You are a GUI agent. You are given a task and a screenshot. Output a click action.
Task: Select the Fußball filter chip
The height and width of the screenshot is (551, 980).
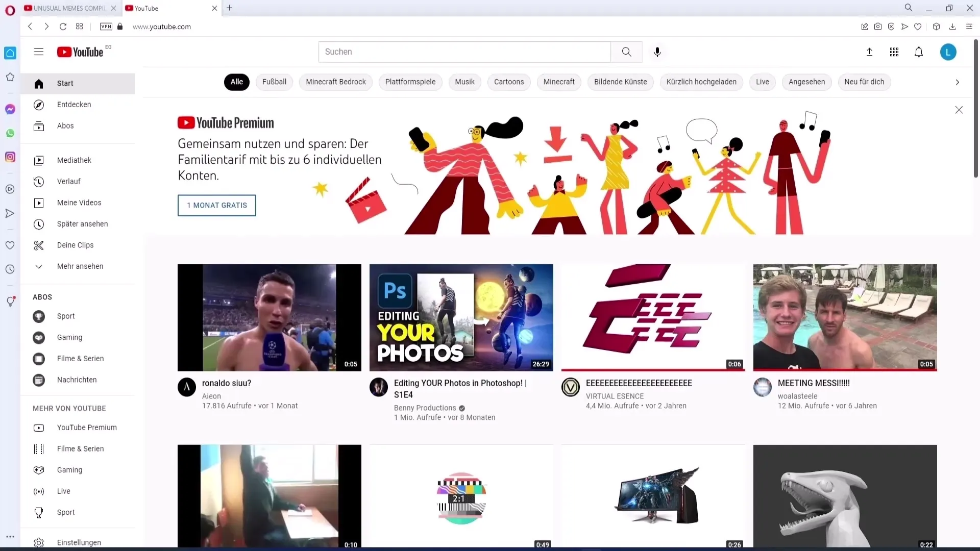tap(274, 82)
